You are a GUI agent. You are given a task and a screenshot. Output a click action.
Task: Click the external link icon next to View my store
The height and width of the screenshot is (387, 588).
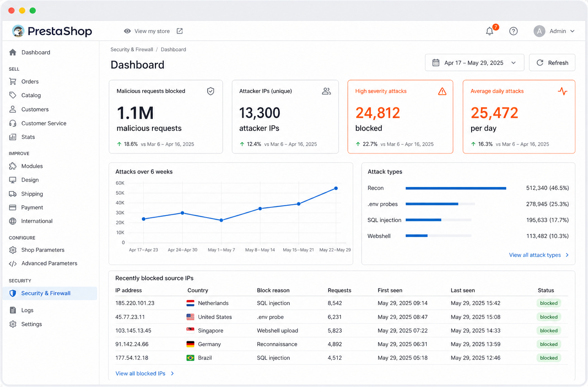(x=179, y=31)
